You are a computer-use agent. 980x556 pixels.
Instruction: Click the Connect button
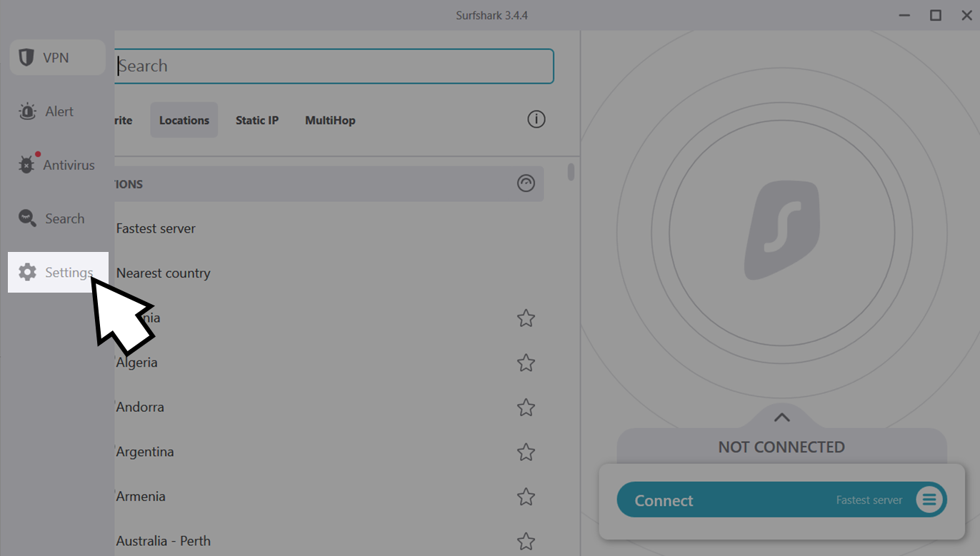tap(781, 500)
